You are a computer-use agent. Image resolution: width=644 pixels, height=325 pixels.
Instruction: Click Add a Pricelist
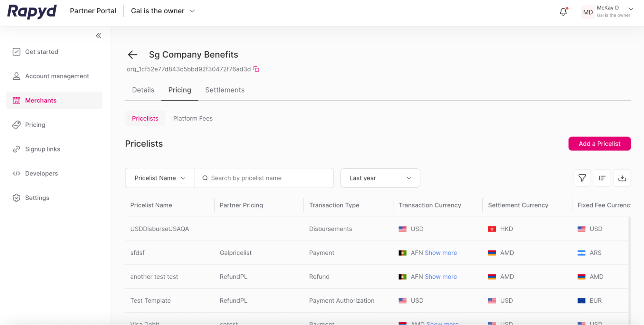(x=599, y=144)
